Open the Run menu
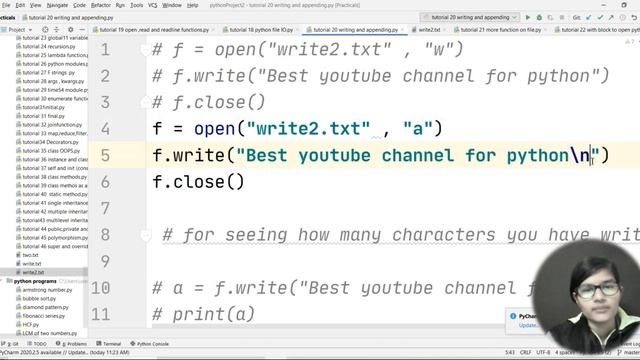Screen dimensions: 640x360 [120, 5]
